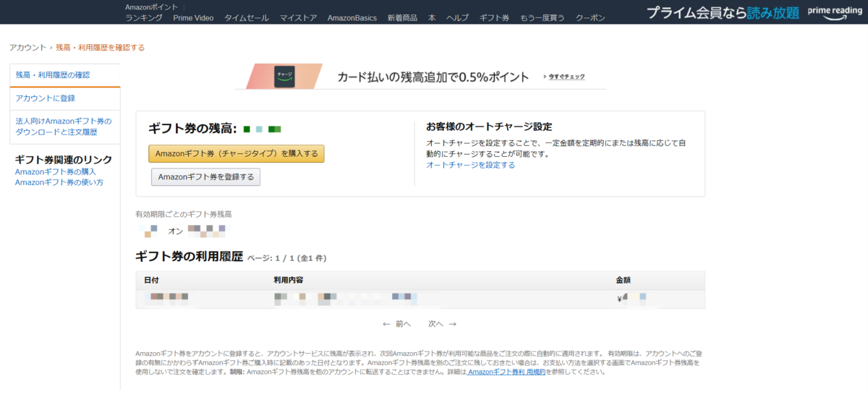
Task: Open ランキング in top navigation
Action: pyautogui.click(x=144, y=18)
